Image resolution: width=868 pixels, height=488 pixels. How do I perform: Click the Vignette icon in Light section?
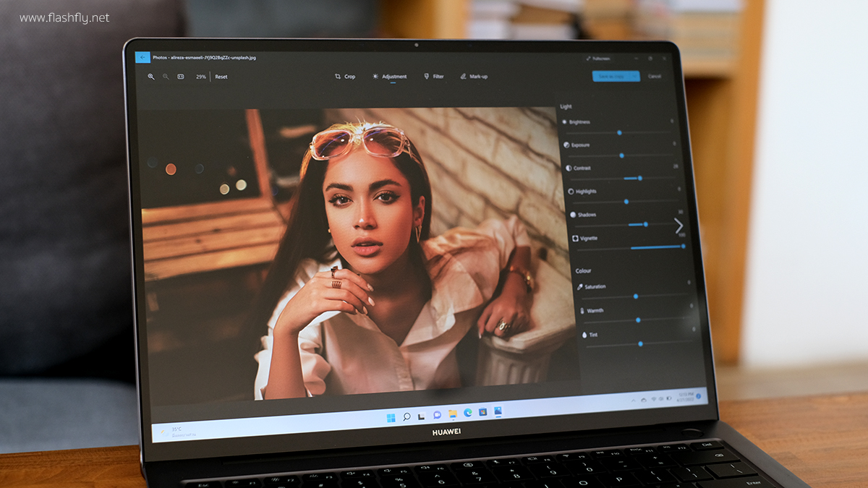pyautogui.click(x=576, y=238)
